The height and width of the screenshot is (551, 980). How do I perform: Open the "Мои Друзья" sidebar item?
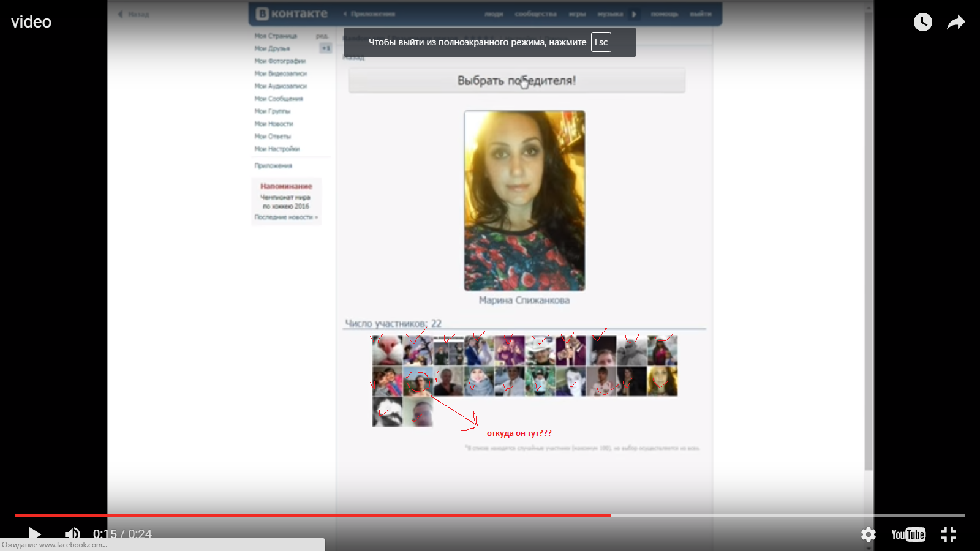(273, 48)
